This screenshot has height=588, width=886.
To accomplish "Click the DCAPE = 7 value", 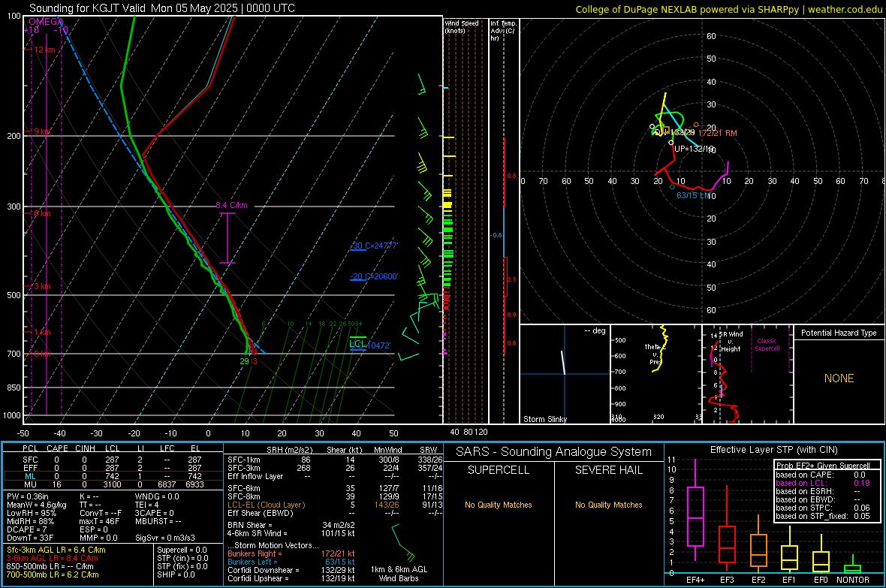I will click(26, 529).
